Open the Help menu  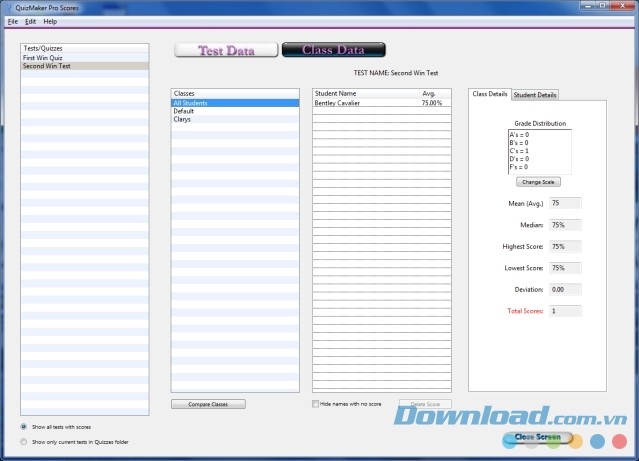coord(50,21)
